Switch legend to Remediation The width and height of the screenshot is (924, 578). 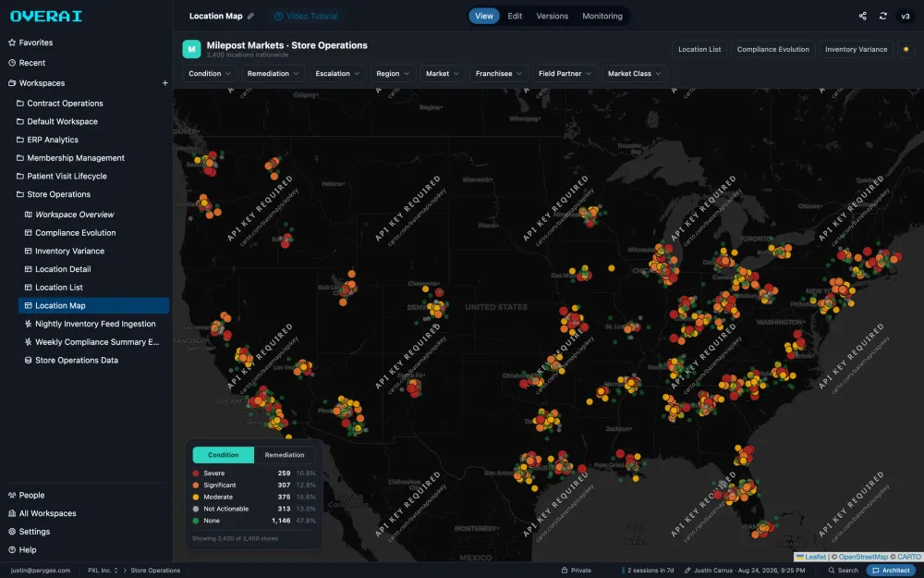click(285, 455)
